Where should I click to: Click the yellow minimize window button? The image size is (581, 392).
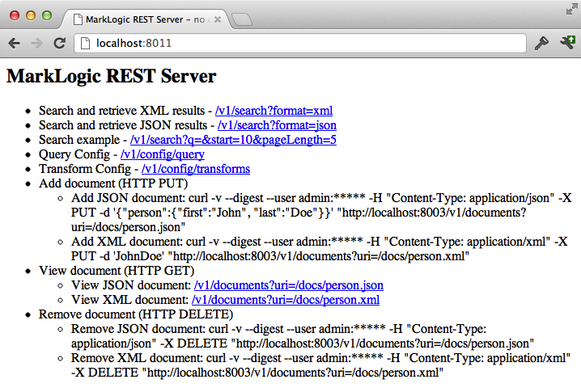[31, 15]
